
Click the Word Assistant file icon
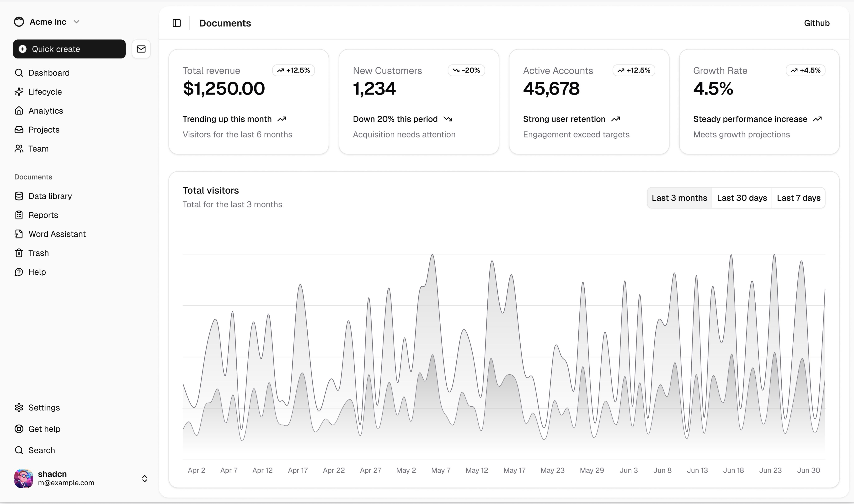(19, 234)
